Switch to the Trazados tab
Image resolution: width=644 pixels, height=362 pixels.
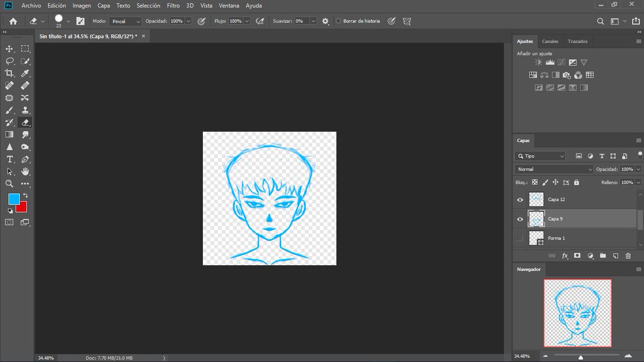tap(577, 41)
